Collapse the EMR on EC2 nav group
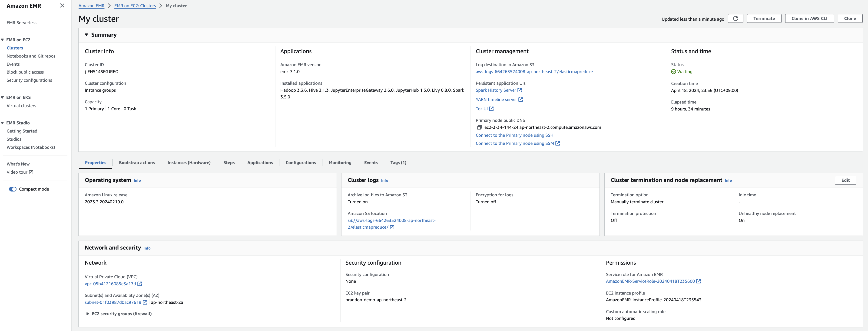The width and height of the screenshot is (868, 331). coord(2,40)
